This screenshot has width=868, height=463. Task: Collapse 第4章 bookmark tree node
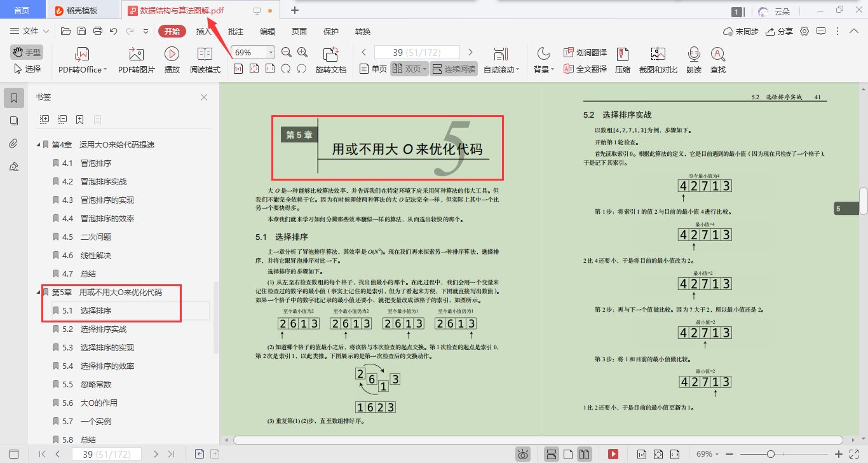(38, 145)
